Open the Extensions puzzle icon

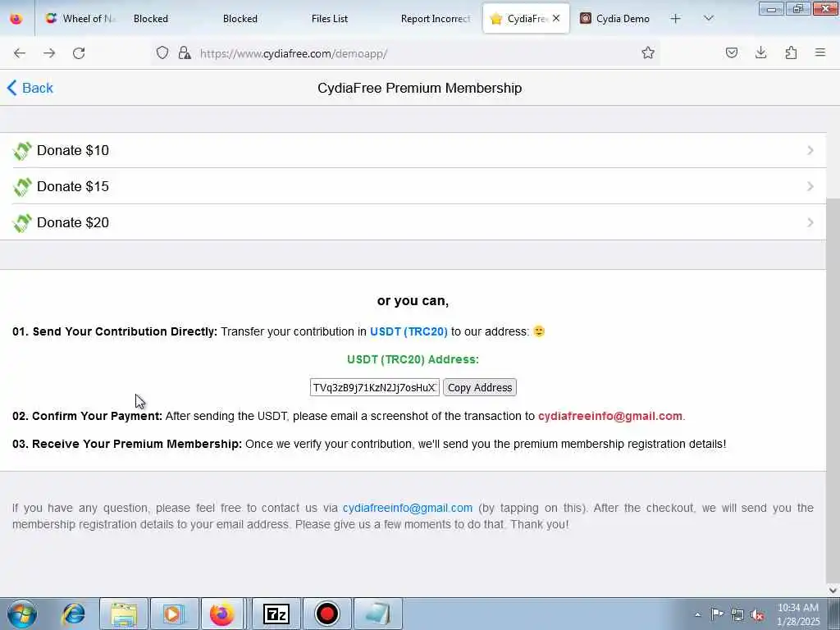[791, 52]
